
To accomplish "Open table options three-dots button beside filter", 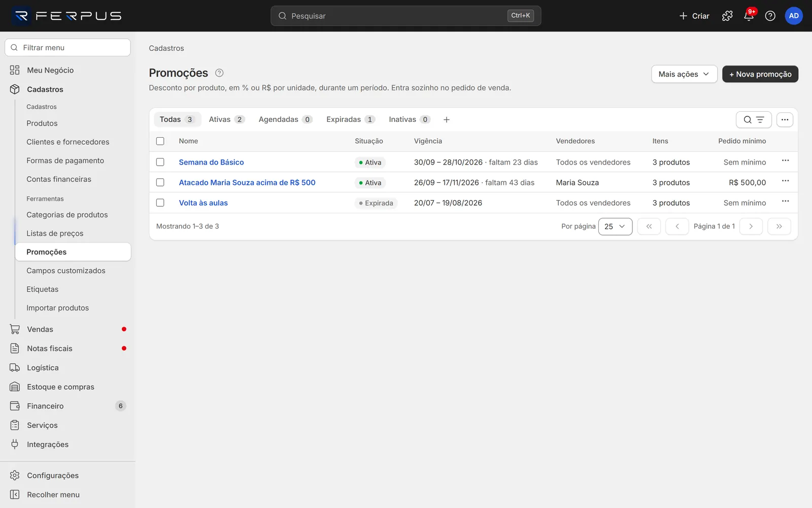I will coord(785,120).
